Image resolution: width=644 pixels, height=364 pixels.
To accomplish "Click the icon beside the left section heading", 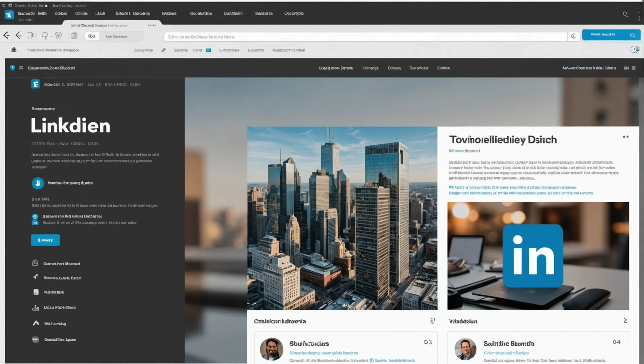I will coord(432,321).
